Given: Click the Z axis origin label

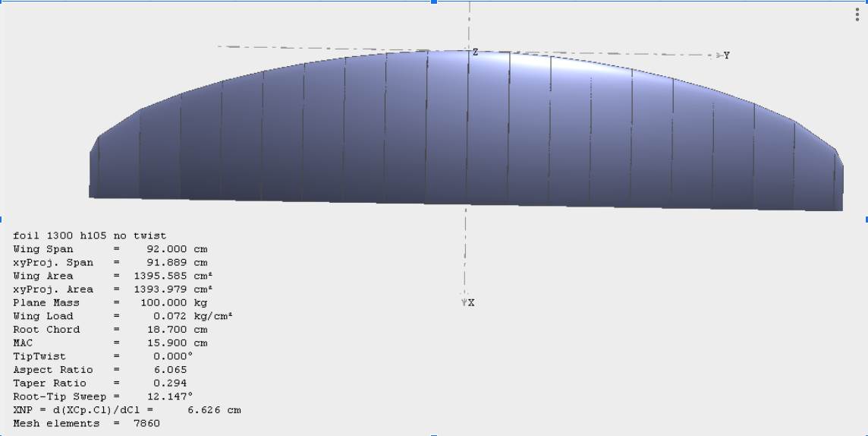Looking at the screenshot, I should tap(476, 52).
